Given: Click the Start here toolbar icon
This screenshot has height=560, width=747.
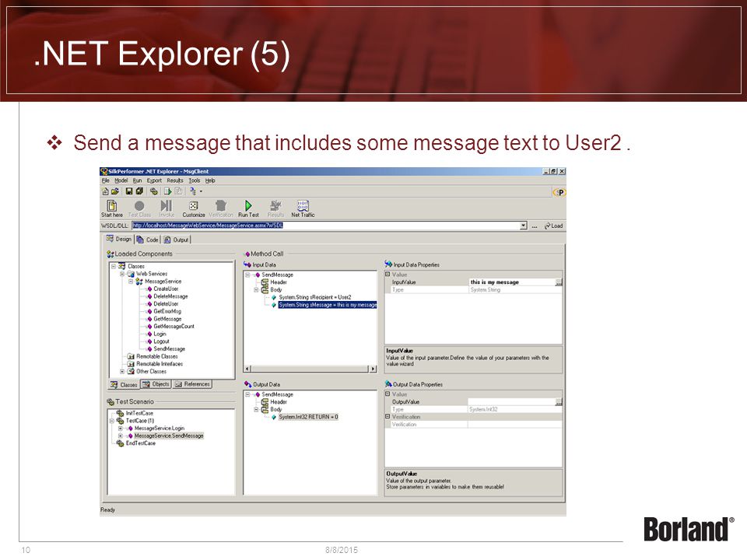Looking at the screenshot, I should (112, 208).
